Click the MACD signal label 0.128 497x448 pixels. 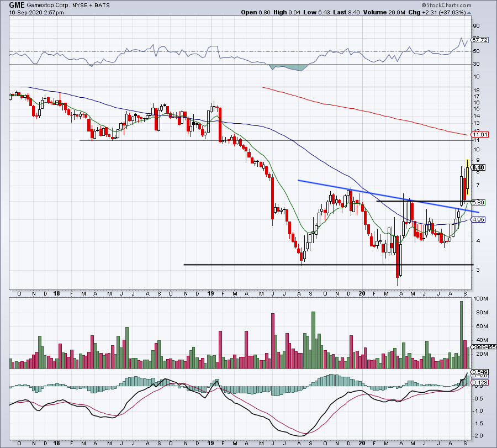tap(480, 383)
